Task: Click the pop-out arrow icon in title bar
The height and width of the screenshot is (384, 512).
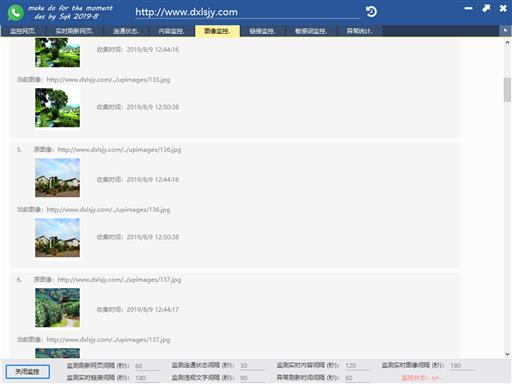Action: tap(486, 8)
